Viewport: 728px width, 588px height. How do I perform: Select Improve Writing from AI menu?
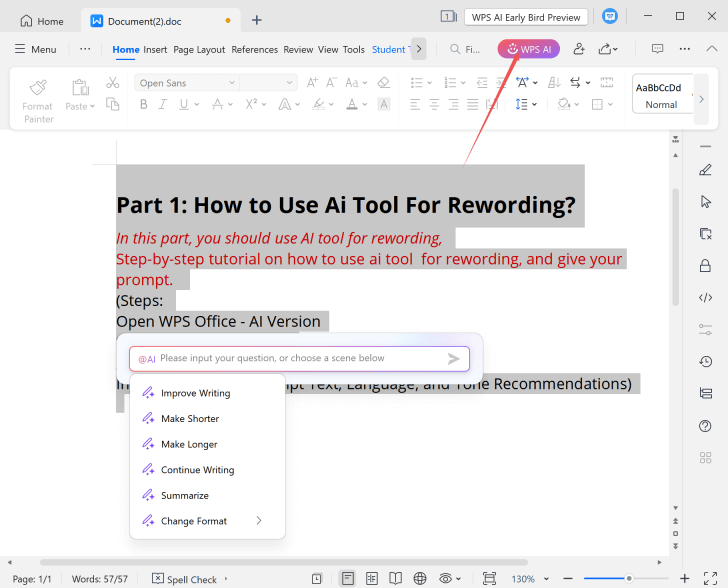[195, 393]
